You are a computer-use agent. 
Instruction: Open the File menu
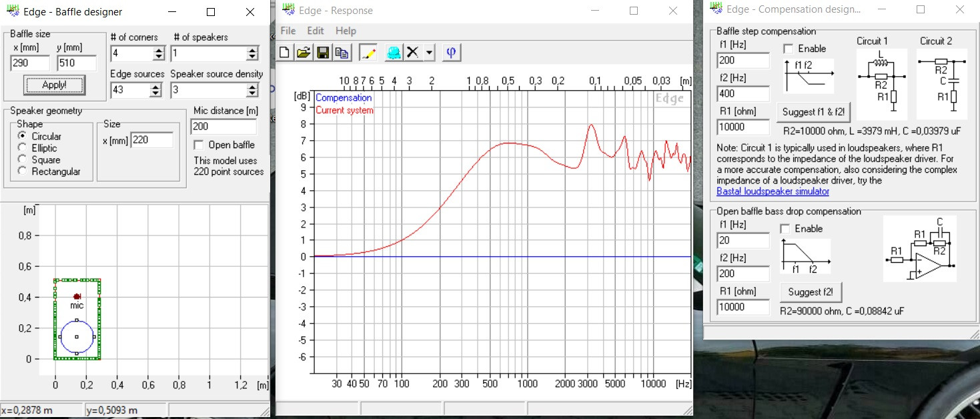(288, 31)
